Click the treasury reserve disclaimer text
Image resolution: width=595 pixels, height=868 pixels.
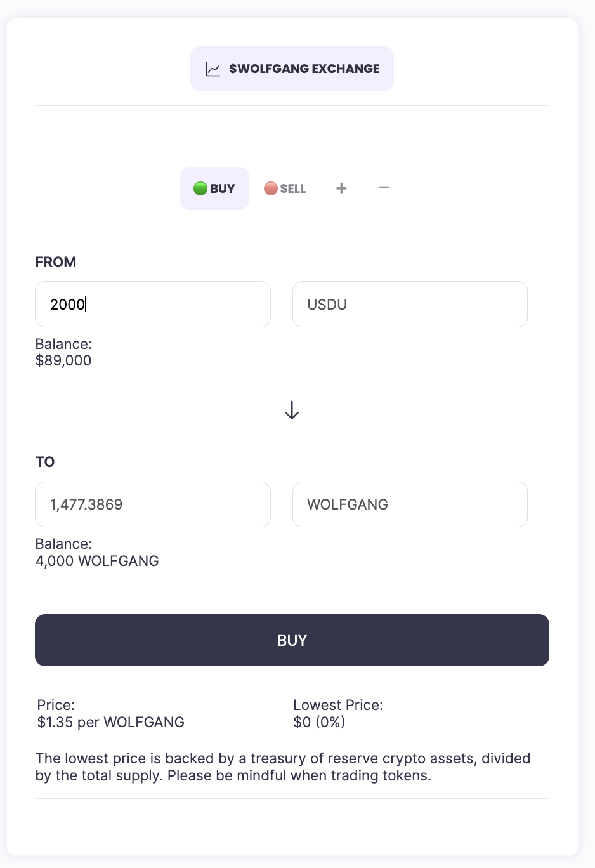point(283,766)
